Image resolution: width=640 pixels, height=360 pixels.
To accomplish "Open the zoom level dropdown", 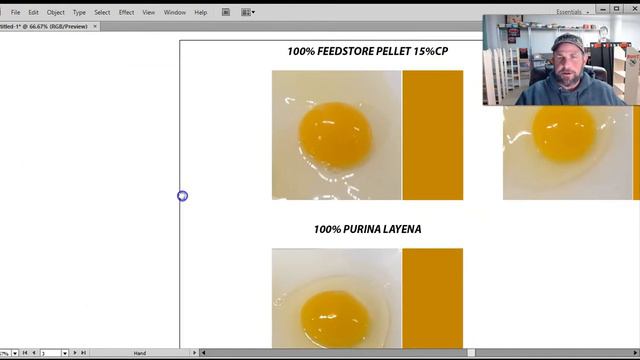I will [15, 353].
